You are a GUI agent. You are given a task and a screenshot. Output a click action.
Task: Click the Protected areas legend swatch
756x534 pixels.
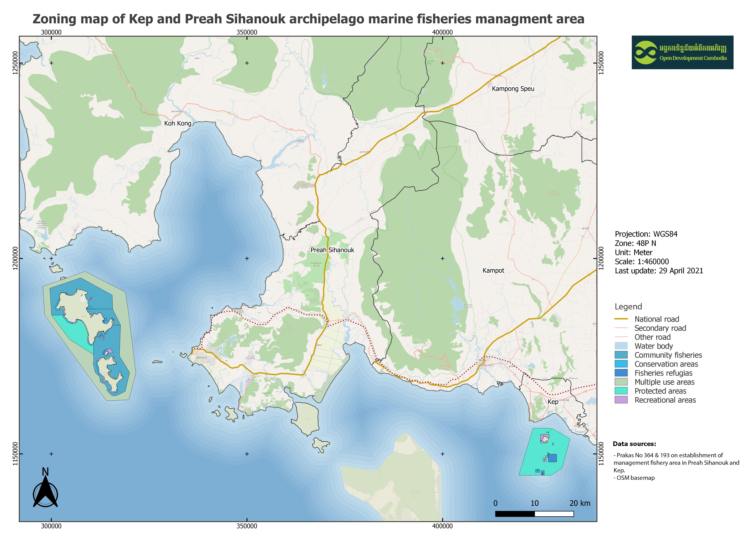click(x=621, y=391)
